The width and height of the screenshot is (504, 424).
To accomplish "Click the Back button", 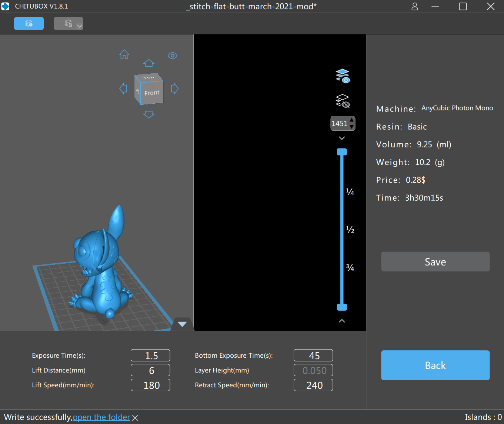I will pos(435,365).
